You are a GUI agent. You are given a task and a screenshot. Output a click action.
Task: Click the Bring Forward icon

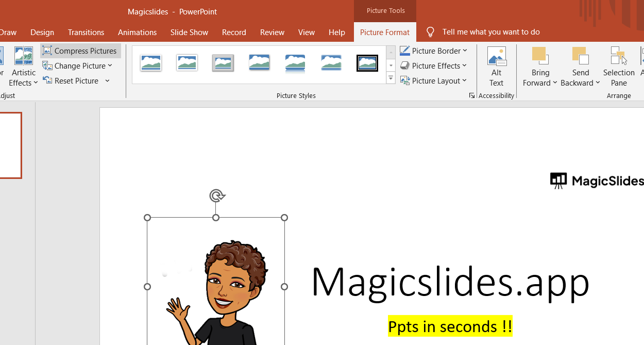(540, 56)
